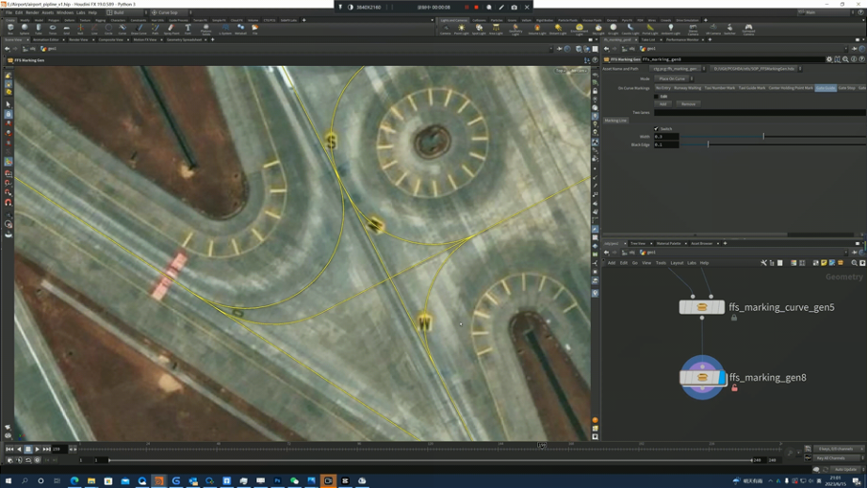Viewport: 868px width, 488px height.
Task: Toggle display flag on ffs_marking_gen8
Action: (721, 377)
